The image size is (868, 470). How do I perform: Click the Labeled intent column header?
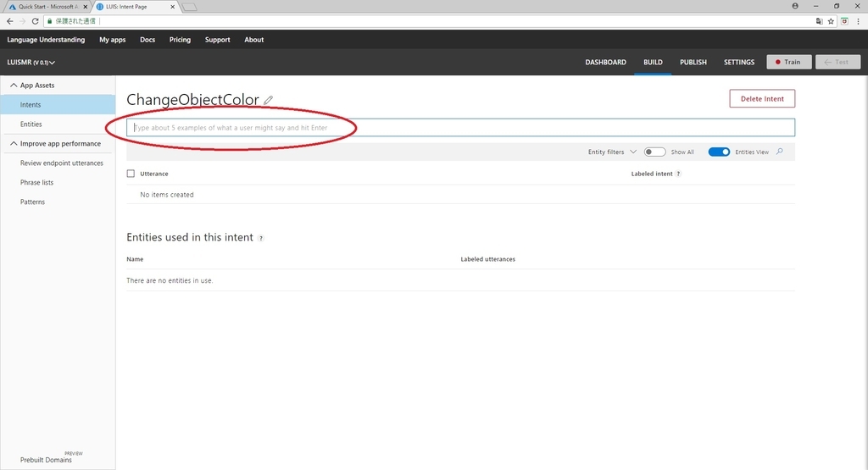point(652,174)
